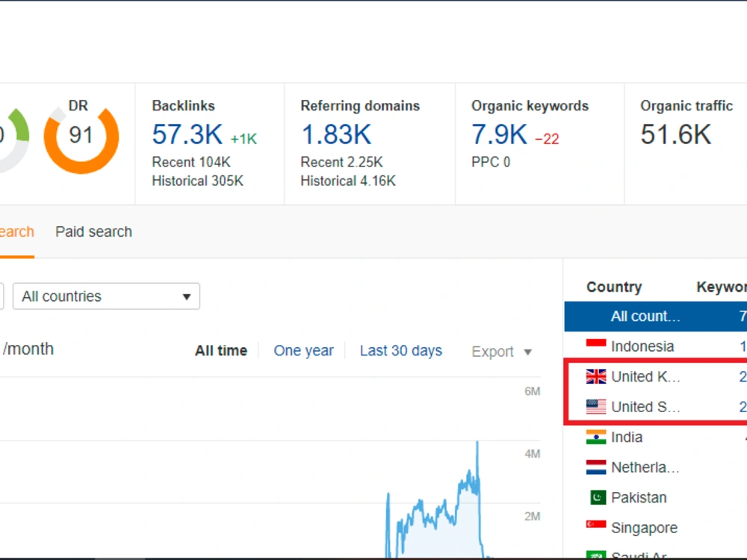Select the United S... country row

[656, 407]
